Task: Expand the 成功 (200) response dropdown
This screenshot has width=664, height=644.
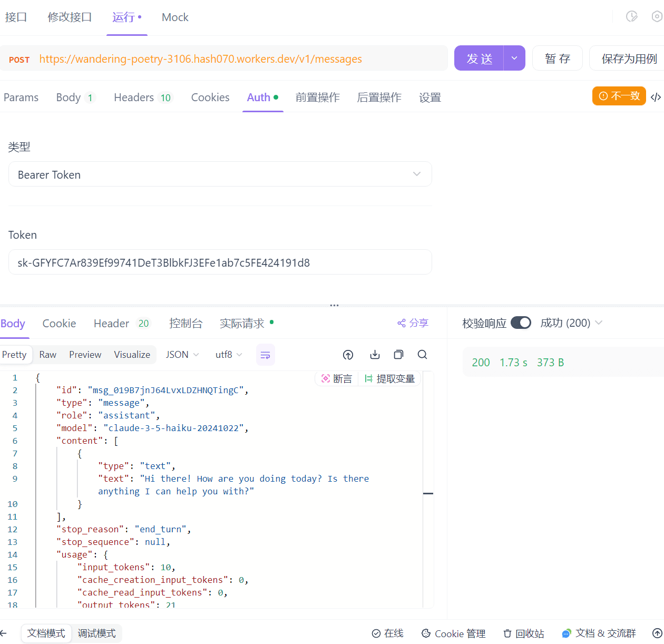Action: (571, 323)
